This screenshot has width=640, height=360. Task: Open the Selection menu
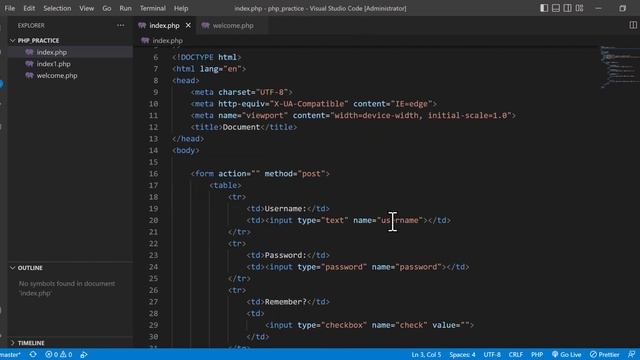tap(57, 8)
